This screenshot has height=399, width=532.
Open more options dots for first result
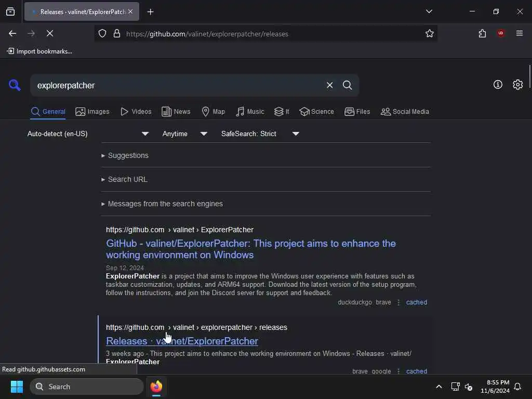(398, 302)
